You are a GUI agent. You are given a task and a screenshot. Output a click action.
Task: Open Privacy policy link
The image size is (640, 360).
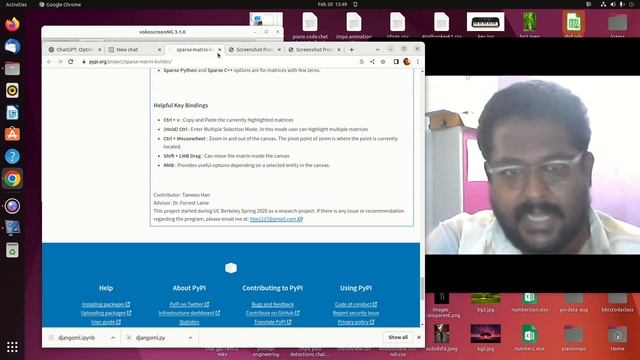(356, 322)
